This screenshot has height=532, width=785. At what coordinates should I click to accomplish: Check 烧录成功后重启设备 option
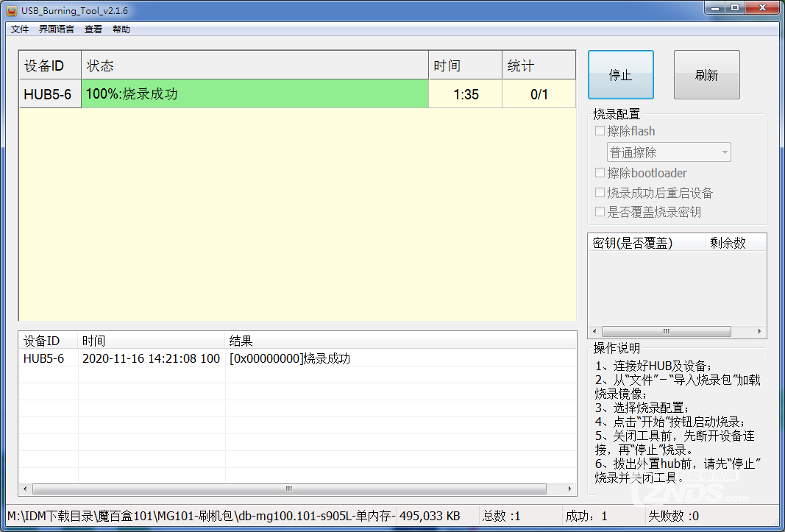point(600,193)
